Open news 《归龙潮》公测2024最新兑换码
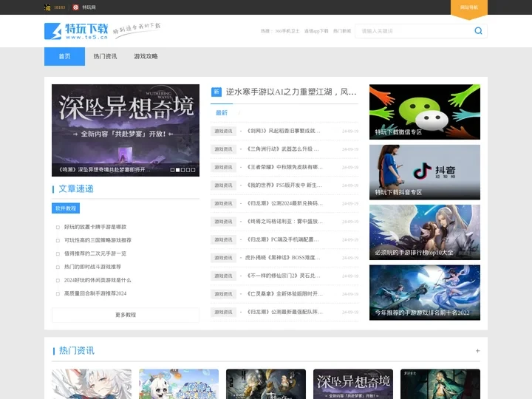Screen dimensions: 532x399 click(284, 203)
